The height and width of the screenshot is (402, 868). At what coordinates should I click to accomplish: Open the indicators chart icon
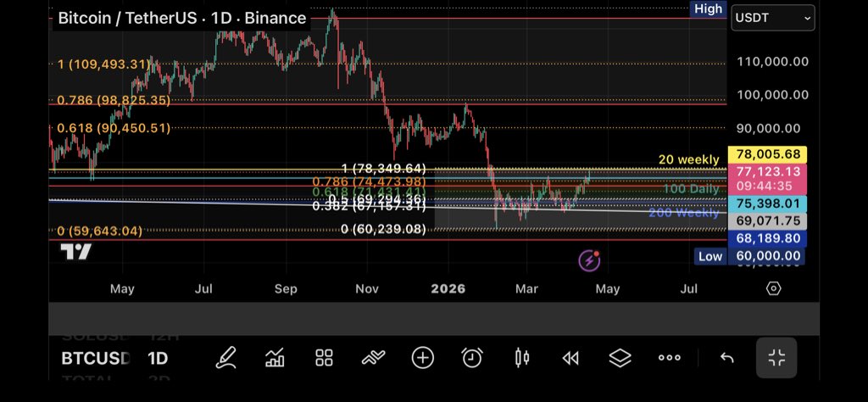(x=275, y=358)
